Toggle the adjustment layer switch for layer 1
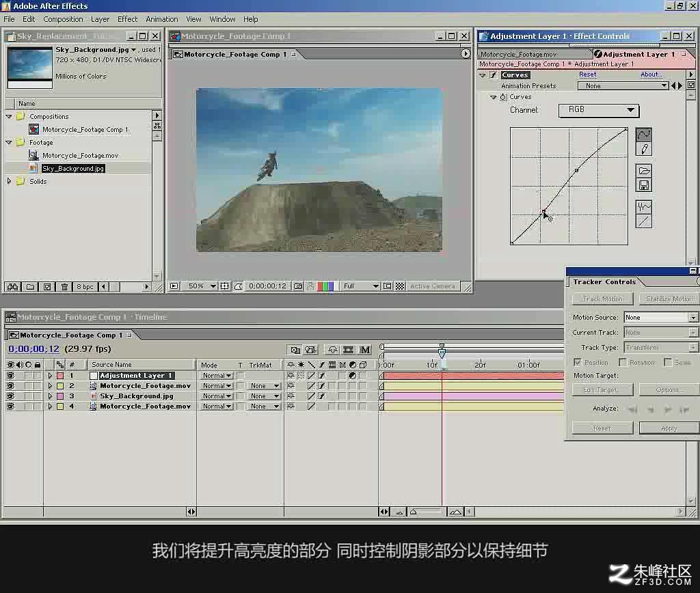The image size is (700, 593). pyautogui.click(x=352, y=376)
